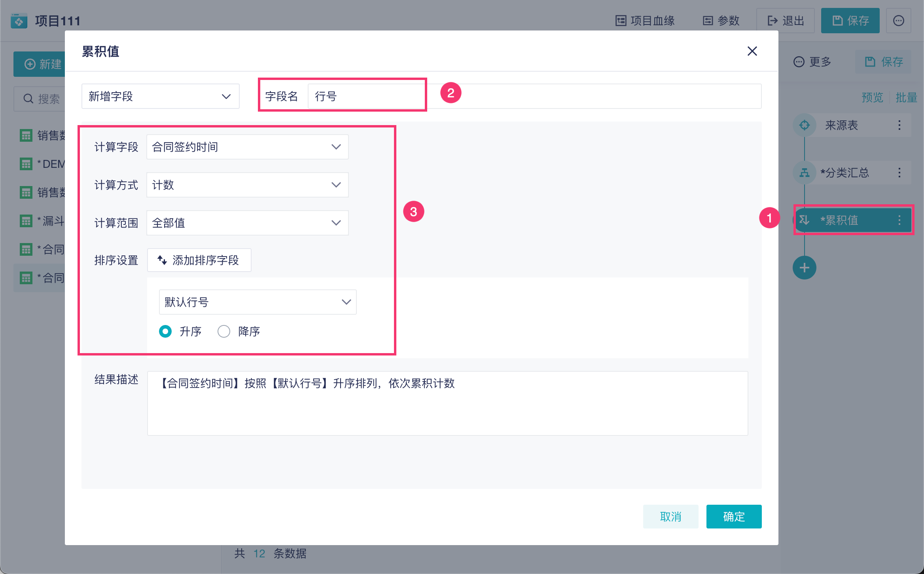The height and width of the screenshot is (574, 924).
Task: Click the 来源表 source node icon
Action: (804, 125)
